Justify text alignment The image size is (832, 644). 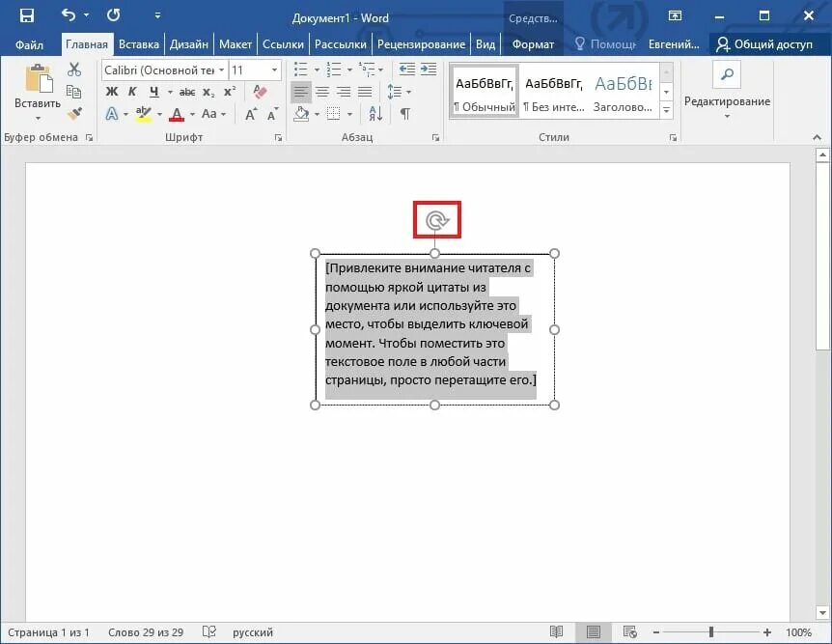tap(365, 92)
